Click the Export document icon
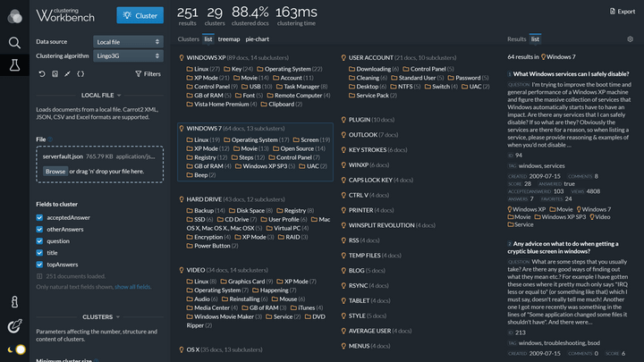This screenshot has width=644, height=362. (x=613, y=12)
